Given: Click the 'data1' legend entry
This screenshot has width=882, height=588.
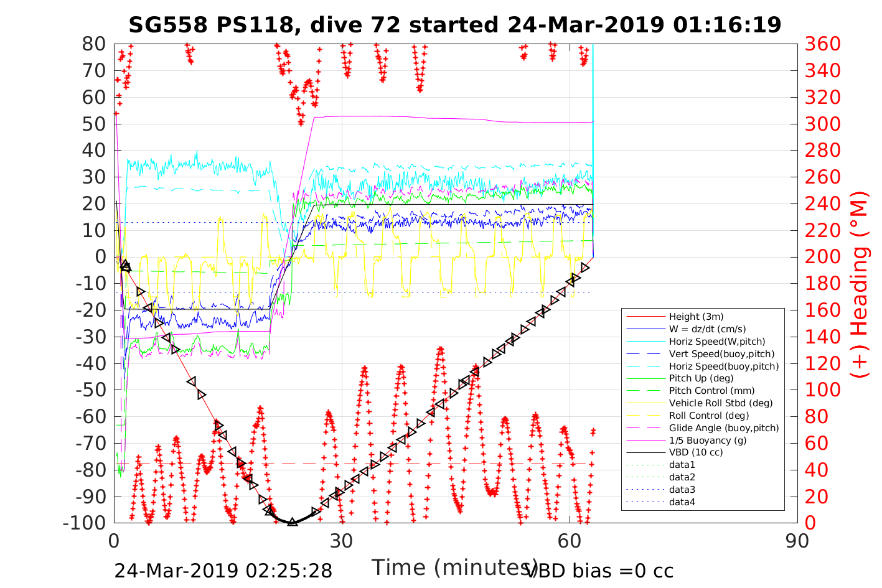Looking at the screenshot, I should (682, 465).
